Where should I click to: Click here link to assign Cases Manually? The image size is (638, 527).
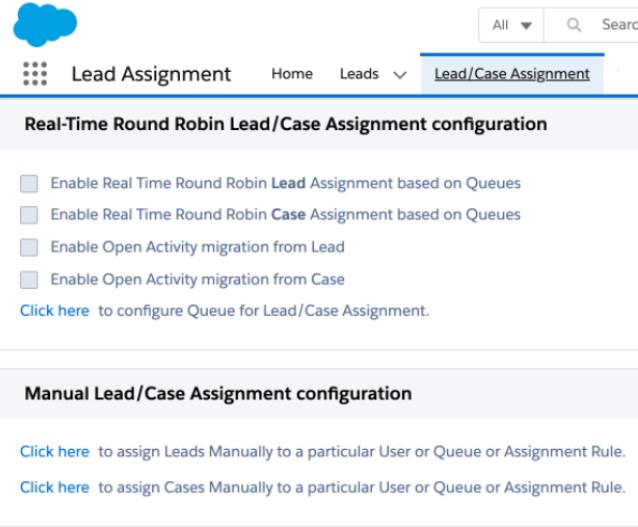point(55,487)
